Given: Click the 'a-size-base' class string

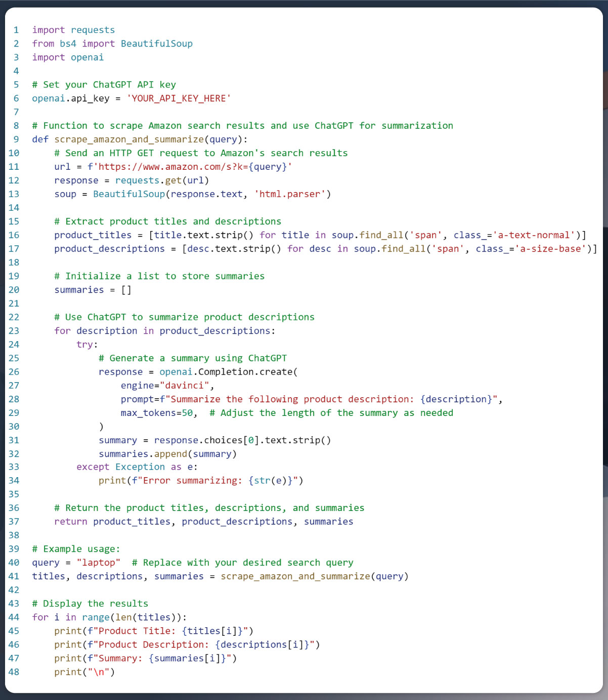Looking at the screenshot, I should pos(551,248).
